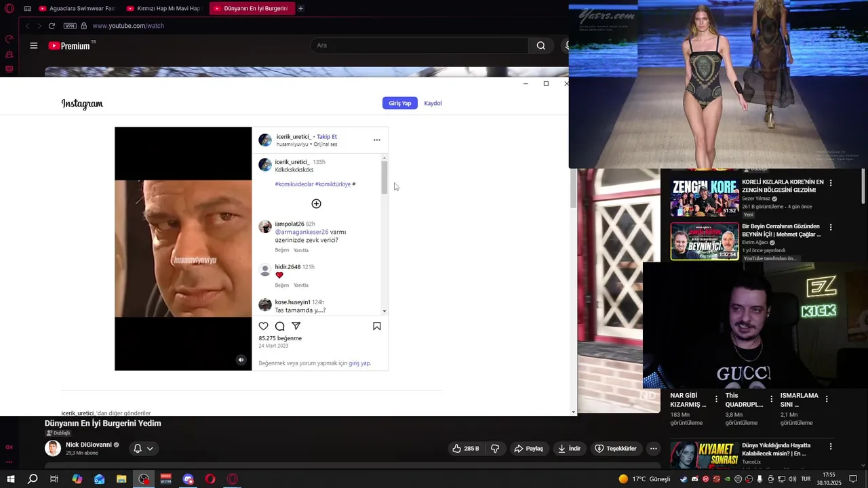Like the YouTube video (285 B)
Image resolution: width=868 pixels, height=488 pixels.
[x=465, y=449]
